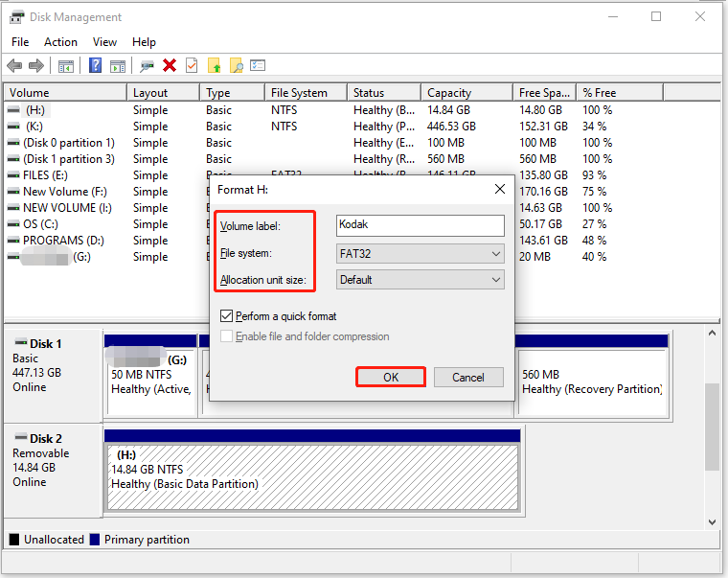Click the folder search magnifier icon

tap(237, 65)
